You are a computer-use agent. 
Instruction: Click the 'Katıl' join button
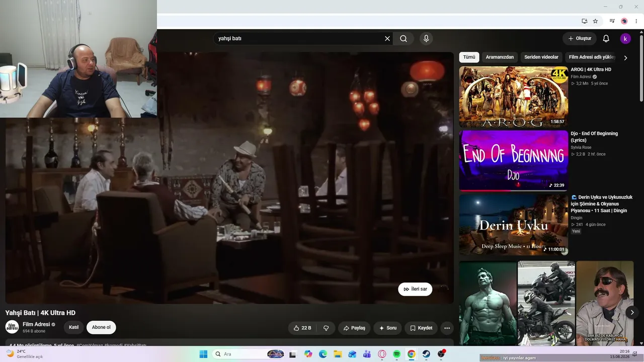[73, 327]
